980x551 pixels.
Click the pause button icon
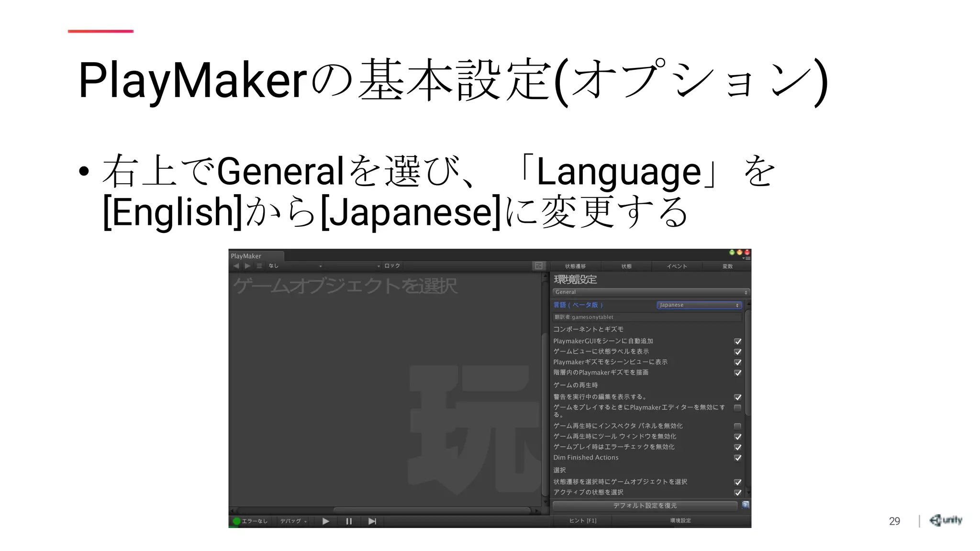click(349, 521)
